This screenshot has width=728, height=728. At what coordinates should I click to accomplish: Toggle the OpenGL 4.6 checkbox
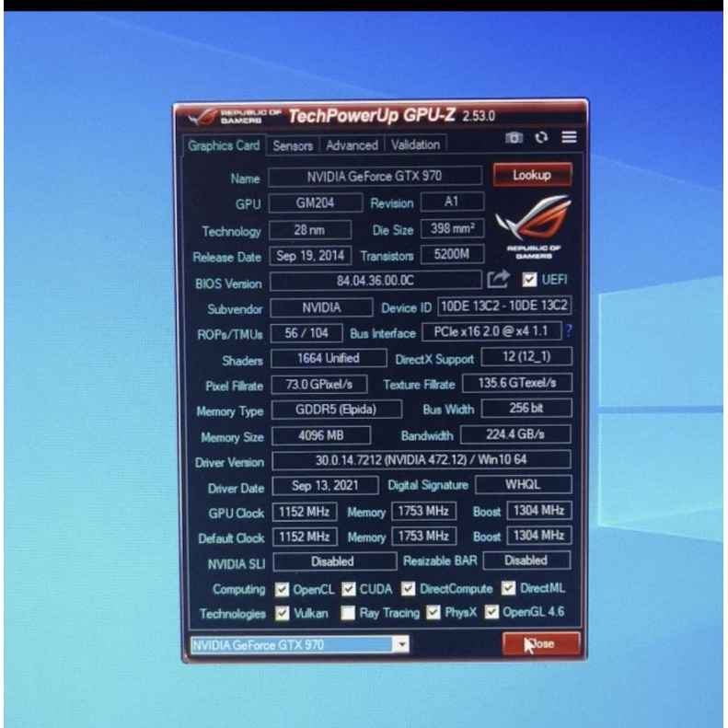click(491, 611)
